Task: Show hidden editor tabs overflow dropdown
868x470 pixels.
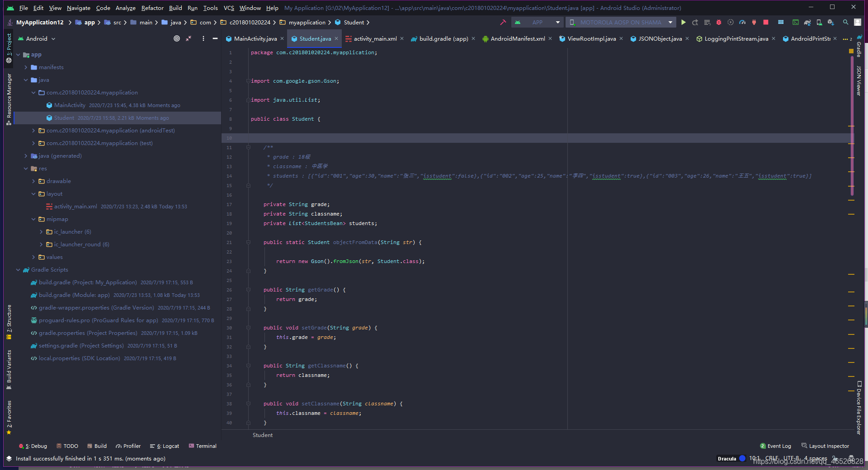Action: coord(847,39)
